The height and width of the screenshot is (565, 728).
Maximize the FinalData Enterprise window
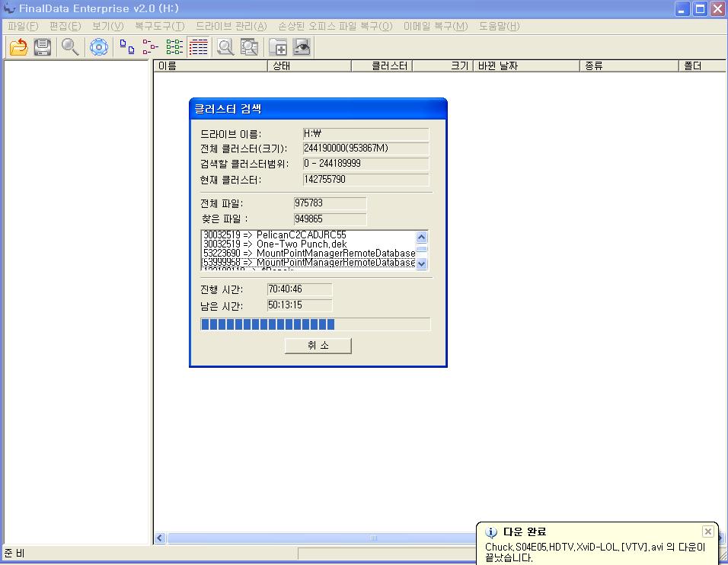tap(700, 9)
